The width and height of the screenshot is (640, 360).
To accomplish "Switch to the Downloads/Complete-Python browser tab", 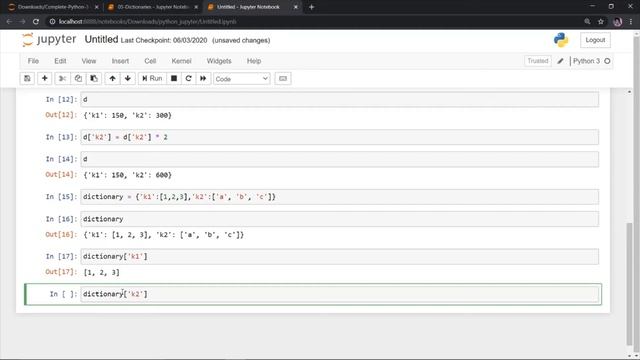I will pyautogui.click(x=53, y=7).
